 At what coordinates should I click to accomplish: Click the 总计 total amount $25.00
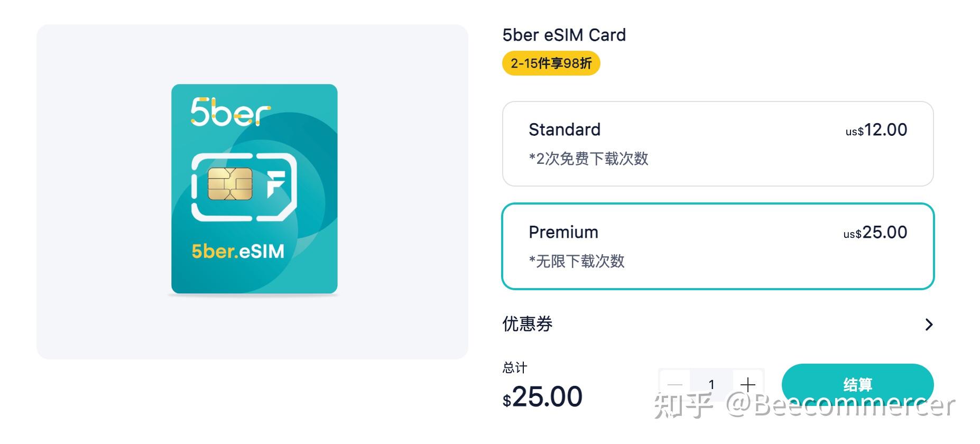pyautogui.click(x=543, y=396)
